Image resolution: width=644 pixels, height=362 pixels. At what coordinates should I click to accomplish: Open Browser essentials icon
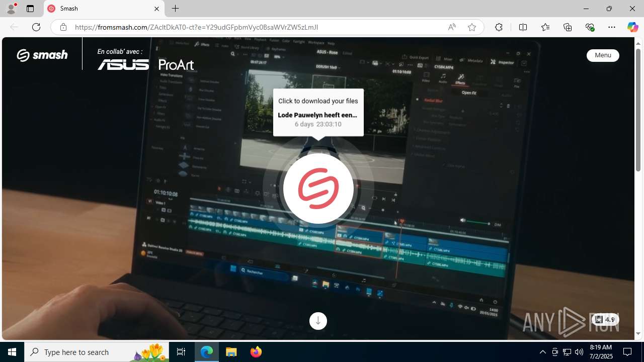(x=590, y=27)
